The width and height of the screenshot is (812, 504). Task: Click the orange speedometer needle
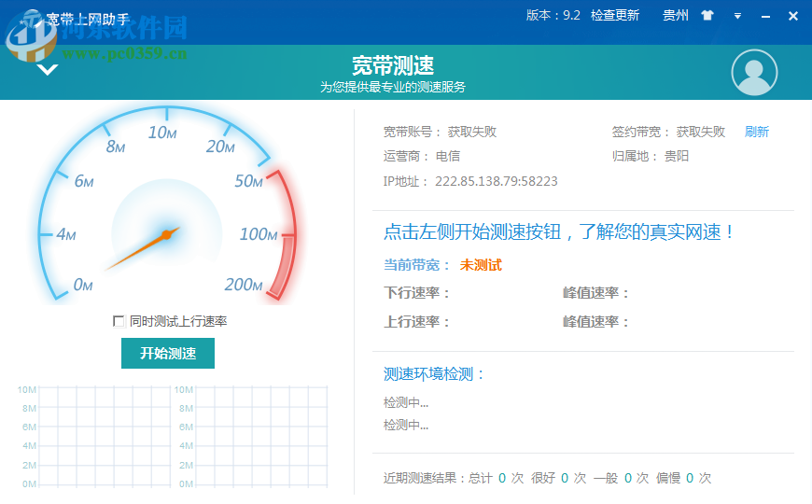pos(144,248)
